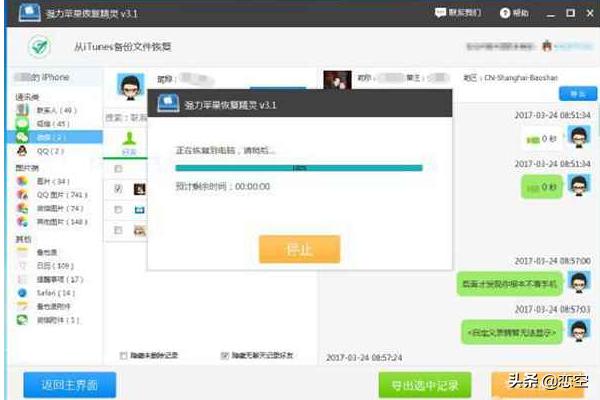
Task: Check the contact row with blue icon
Action: [x=118, y=209]
